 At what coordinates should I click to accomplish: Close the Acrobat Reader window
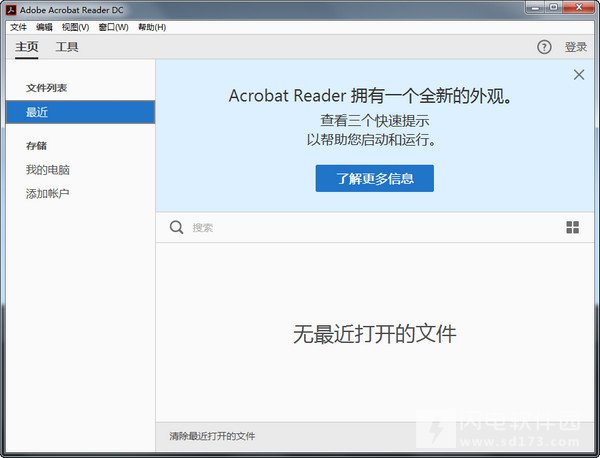pyautogui.click(x=579, y=7)
